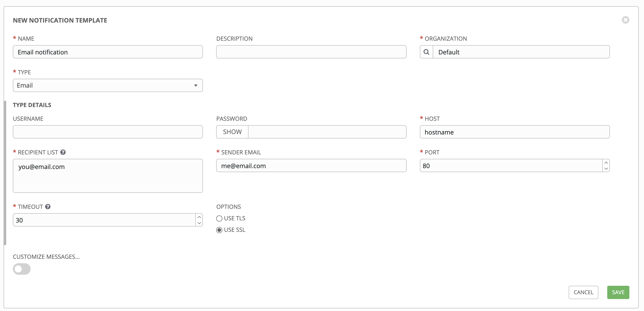The height and width of the screenshot is (311, 644).
Task: Click the Timeout help question icon
Action: 48,207
